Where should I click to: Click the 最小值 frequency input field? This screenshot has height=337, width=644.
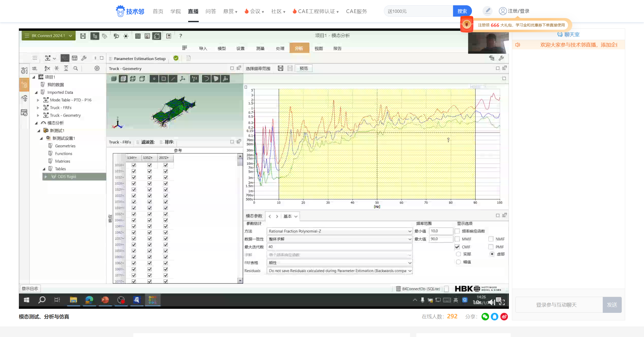tap(441, 231)
